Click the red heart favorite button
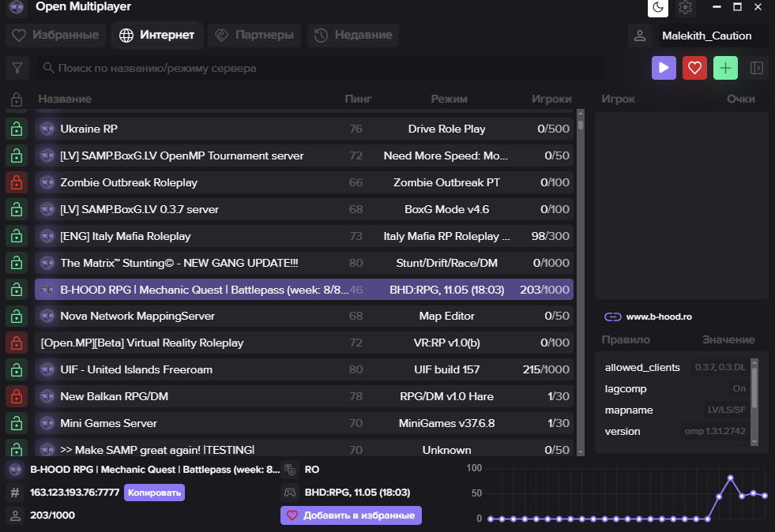This screenshot has height=532, width=775. pyautogui.click(x=694, y=68)
